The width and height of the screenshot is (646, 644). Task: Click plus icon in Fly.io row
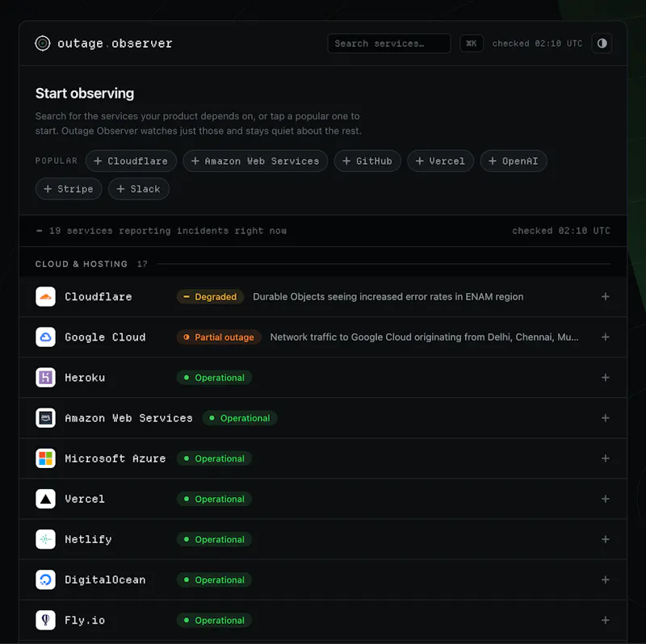pyautogui.click(x=605, y=620)
